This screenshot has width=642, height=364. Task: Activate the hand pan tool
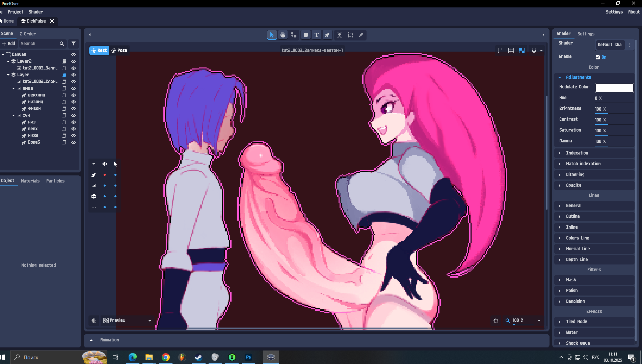coord(283,35)
